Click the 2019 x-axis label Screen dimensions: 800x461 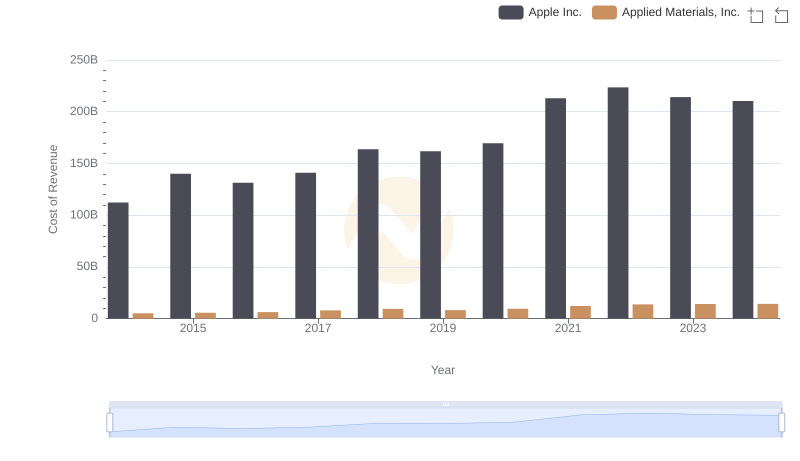[x=443, y=328]
